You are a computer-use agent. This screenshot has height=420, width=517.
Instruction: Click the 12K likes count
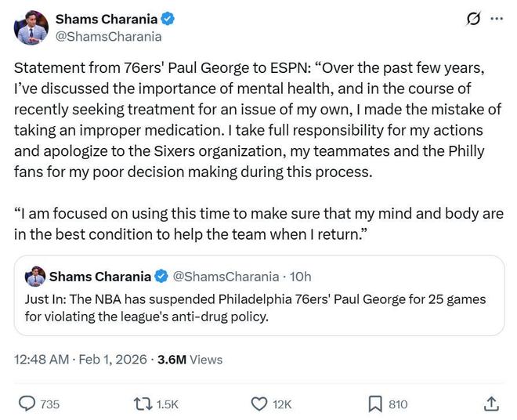click(x=282, y=404)
